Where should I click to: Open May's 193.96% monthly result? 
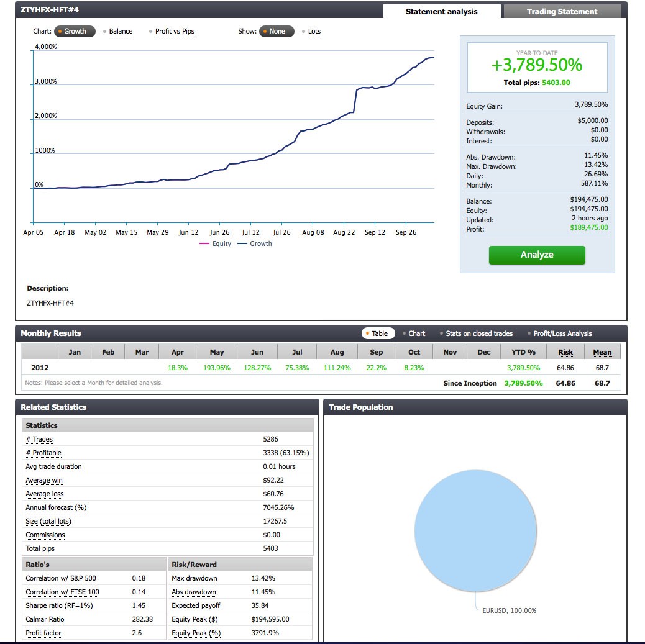[216, 367]
